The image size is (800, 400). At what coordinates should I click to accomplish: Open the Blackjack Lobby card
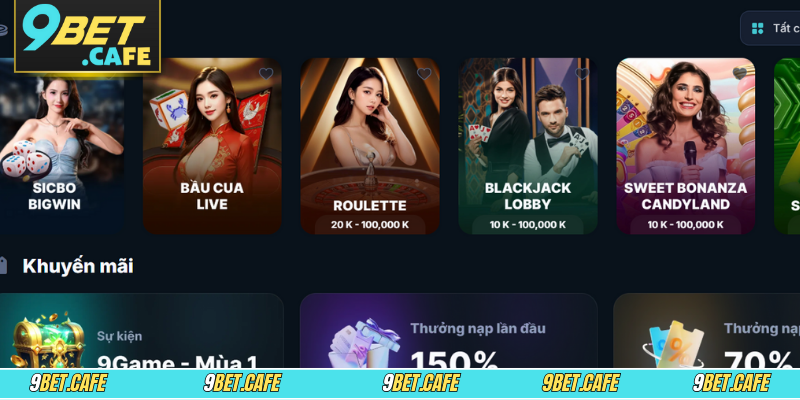528,146
